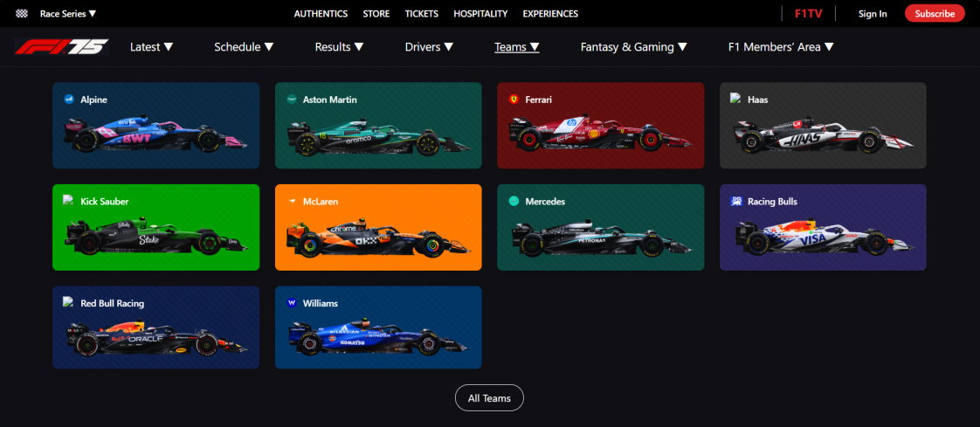
Task: Click the Subscribe button
Action: click(x=935, y=13)
